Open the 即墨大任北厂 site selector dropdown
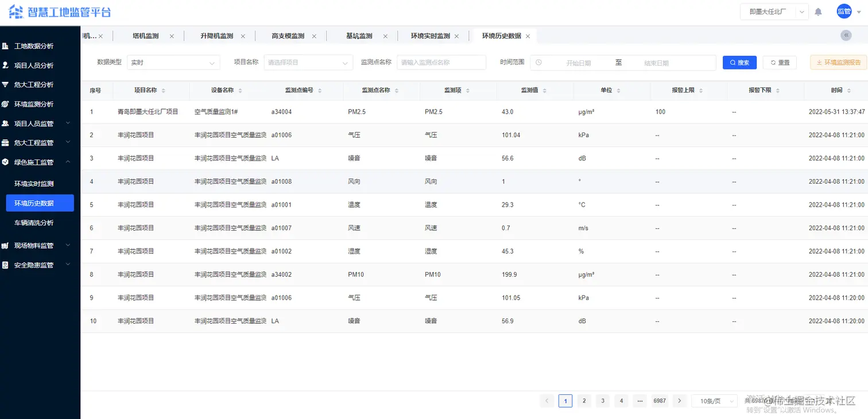This screenshot has height=419, width=868. click(x=774, y=11)
